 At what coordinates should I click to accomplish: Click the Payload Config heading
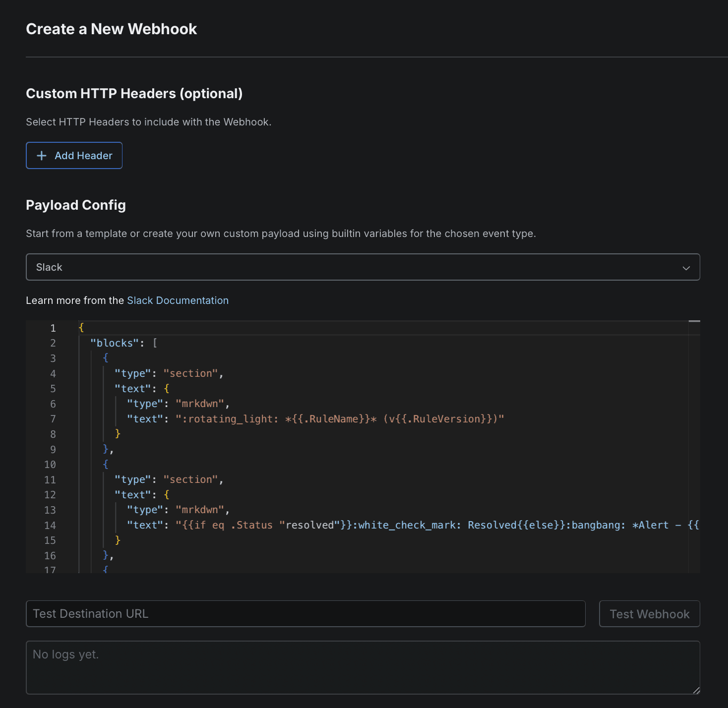(76, 205)
